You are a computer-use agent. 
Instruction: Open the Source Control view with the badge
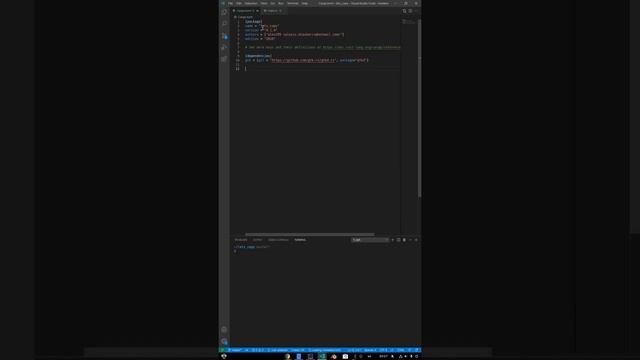tap(224, 36)
